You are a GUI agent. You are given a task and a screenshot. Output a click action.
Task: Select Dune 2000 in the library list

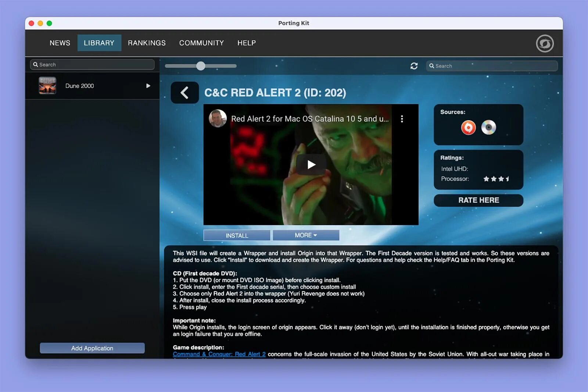pos(92,86)
